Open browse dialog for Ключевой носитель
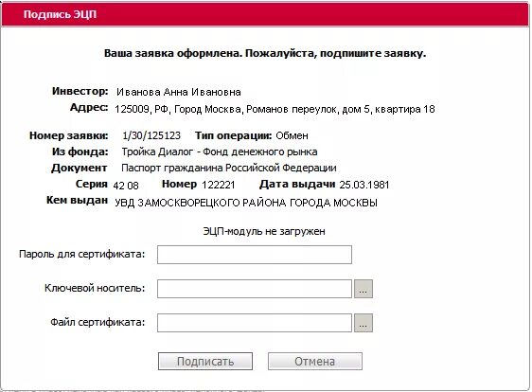Image resolution: width=532 pixels, height=392 pixels. click(x=364, y=289)
